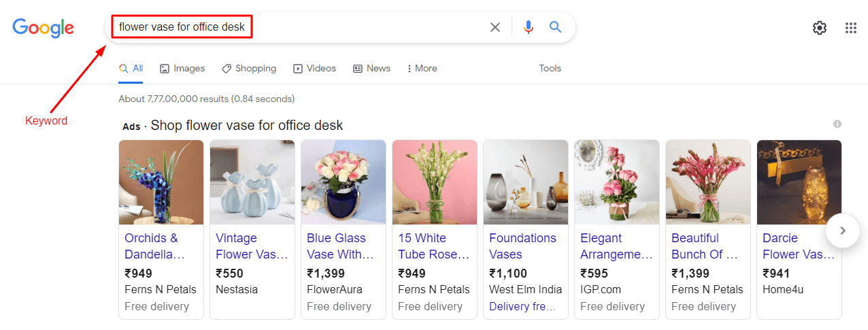Open Darcie Flower Vase product image
The image size is (868, 330).
click(x=799, y=182)
